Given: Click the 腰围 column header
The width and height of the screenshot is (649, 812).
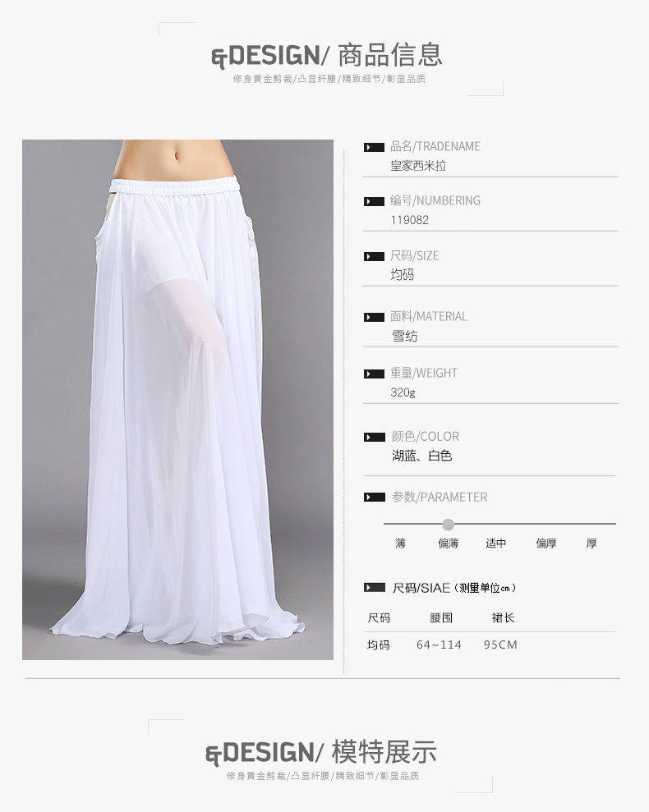Looking at the screenshot, I should coord(441,617).
